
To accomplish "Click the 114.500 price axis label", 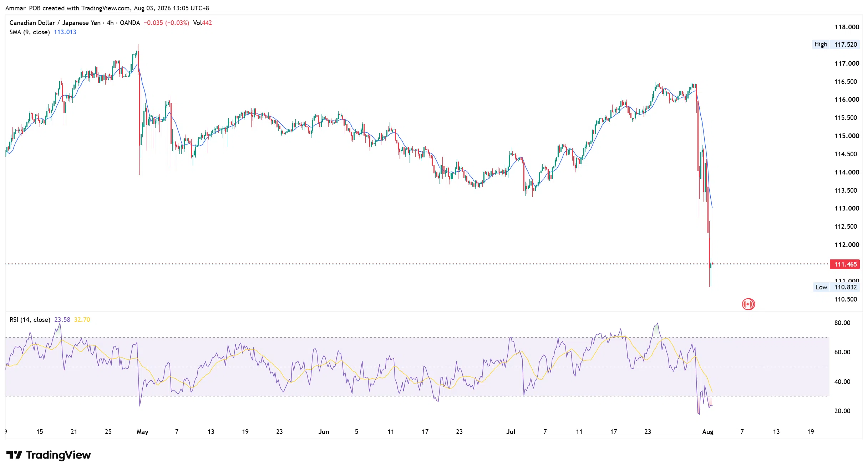I will click(x=846, y=154).
